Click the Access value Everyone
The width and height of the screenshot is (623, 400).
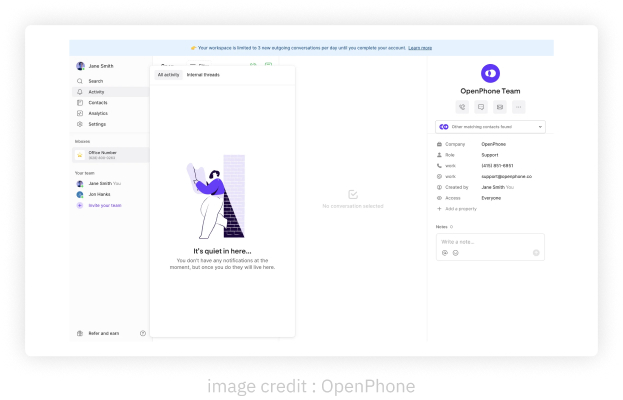point(491,198)
